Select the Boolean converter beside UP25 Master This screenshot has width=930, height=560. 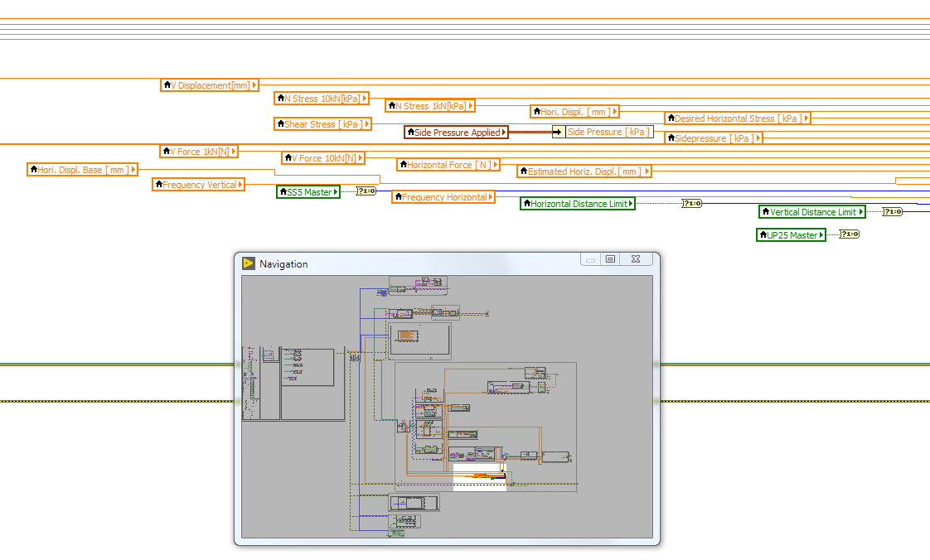pos(849,234)
